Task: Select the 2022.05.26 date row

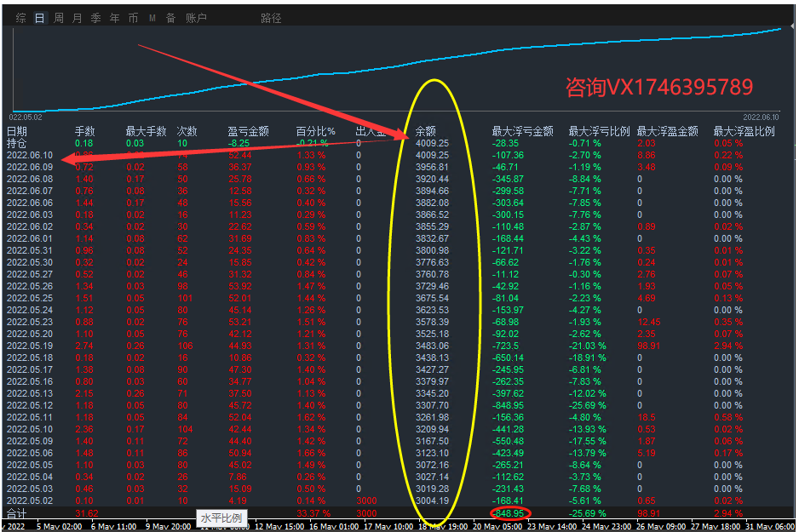Action: click(30, 286)
